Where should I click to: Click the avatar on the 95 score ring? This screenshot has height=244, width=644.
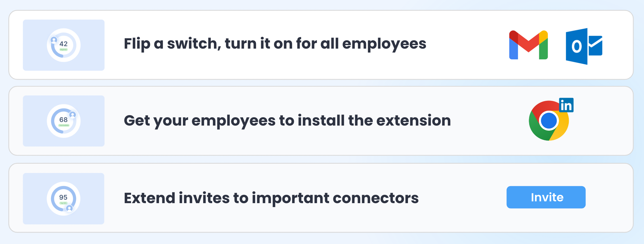point(69,208)
